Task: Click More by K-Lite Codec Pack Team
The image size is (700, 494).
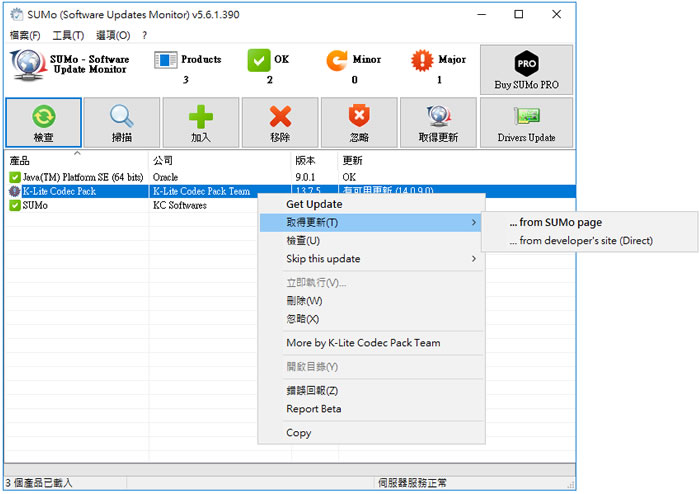Action: click(363, 343)
